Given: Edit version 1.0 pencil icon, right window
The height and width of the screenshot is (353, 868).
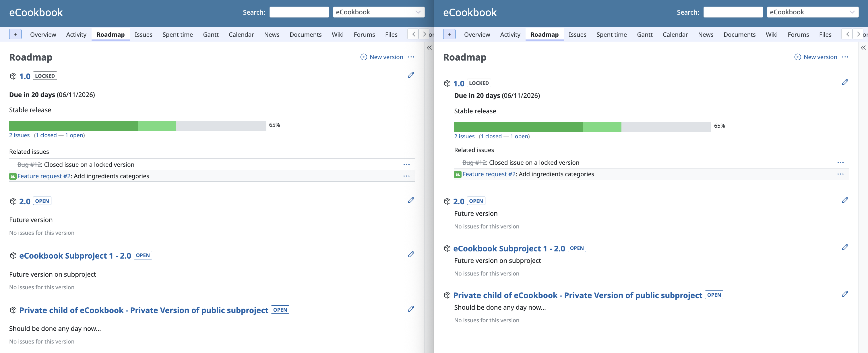Looking at the screenshot, I should tap(845, 82).
